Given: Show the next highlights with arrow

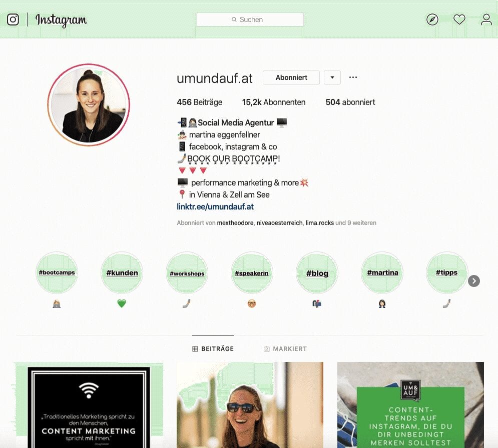Looking at the screenshot, I should click(474, 281).
